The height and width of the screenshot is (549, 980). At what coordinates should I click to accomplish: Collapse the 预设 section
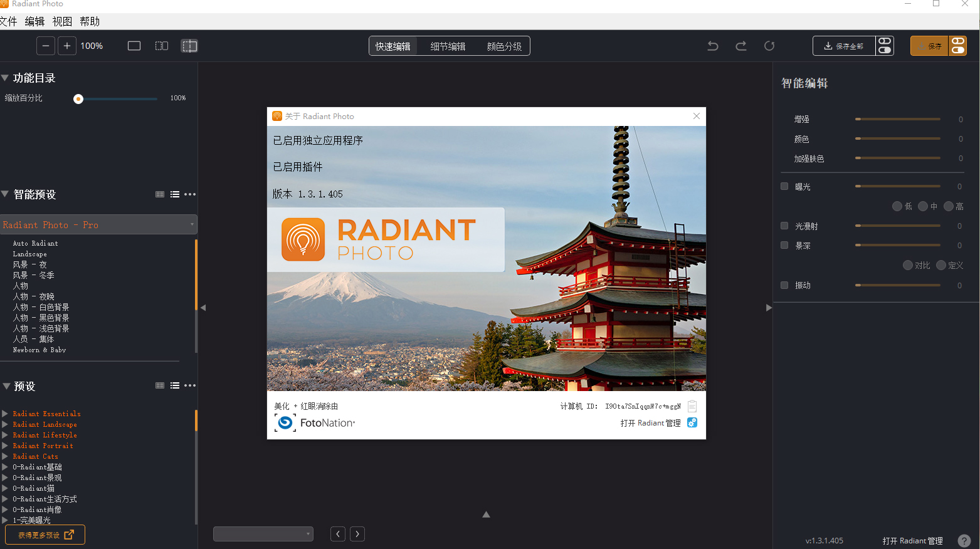6,386
